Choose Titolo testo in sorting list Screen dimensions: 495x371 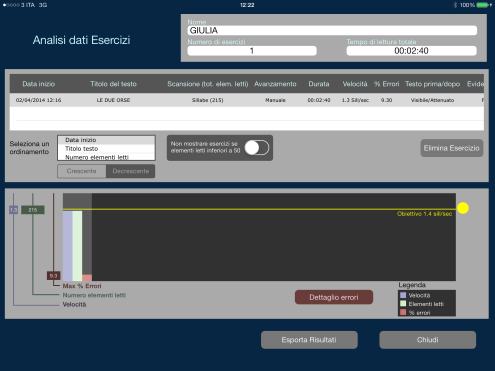point(106,149)
